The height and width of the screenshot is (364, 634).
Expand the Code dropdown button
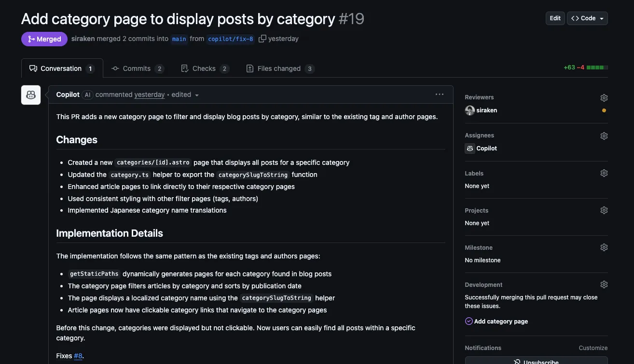(x=587, y=18)
